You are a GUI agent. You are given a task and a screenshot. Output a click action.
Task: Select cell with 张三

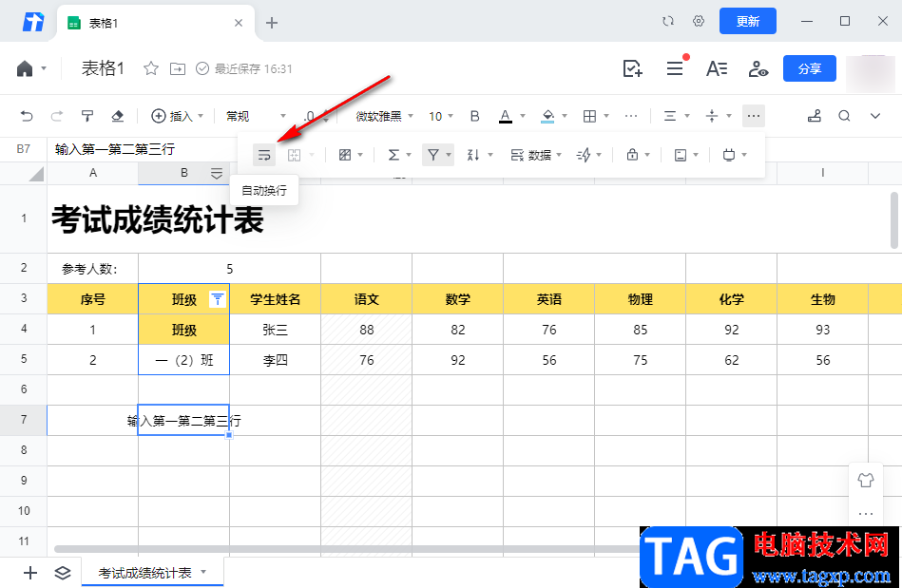coord(275,330)
